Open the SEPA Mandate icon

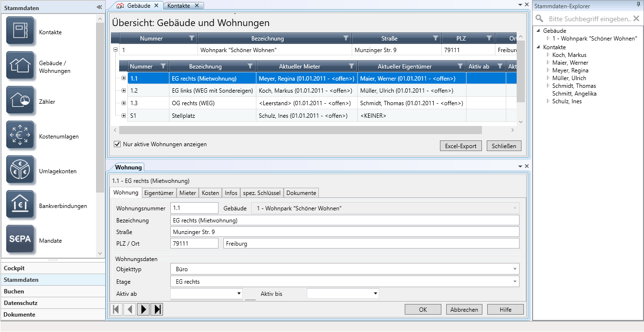[x=20, y=239]
